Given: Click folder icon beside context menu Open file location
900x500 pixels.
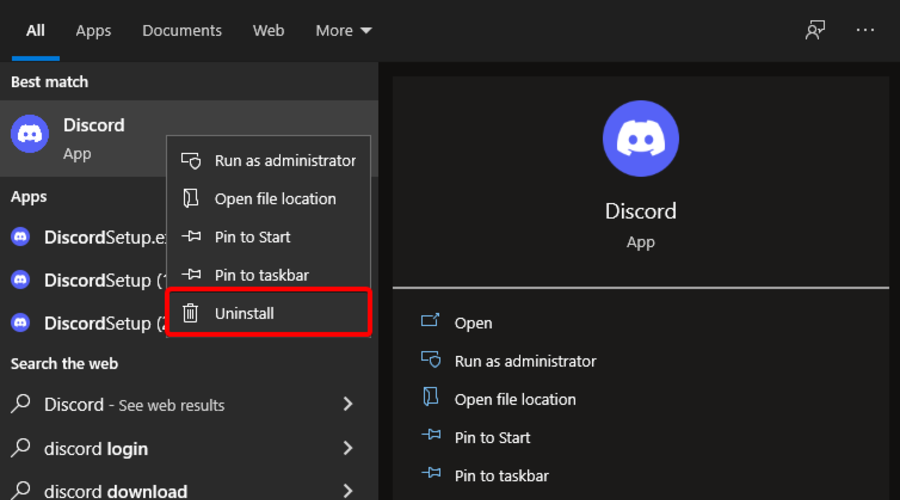Looking at the screenshot, I should (190, 199).
